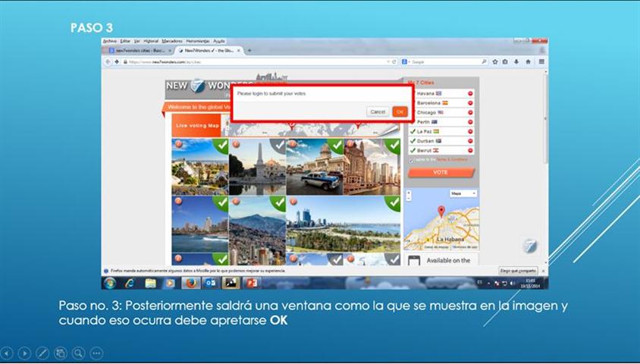Expand the URL bar history dropdown arrow
The width and height of the screenshot is (640, 364).
(x=388, y=61)
